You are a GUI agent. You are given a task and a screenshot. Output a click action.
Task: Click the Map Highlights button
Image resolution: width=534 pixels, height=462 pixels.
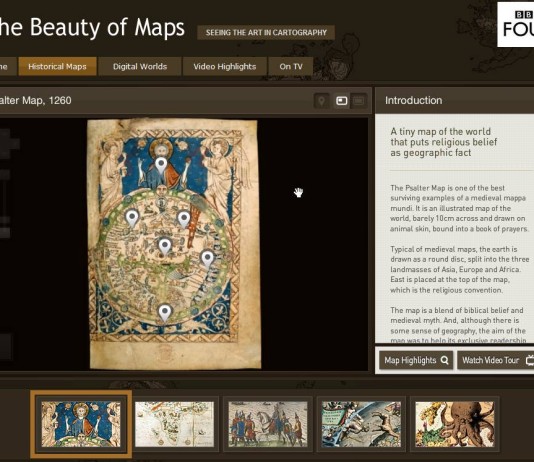click(x=416, y=360)
